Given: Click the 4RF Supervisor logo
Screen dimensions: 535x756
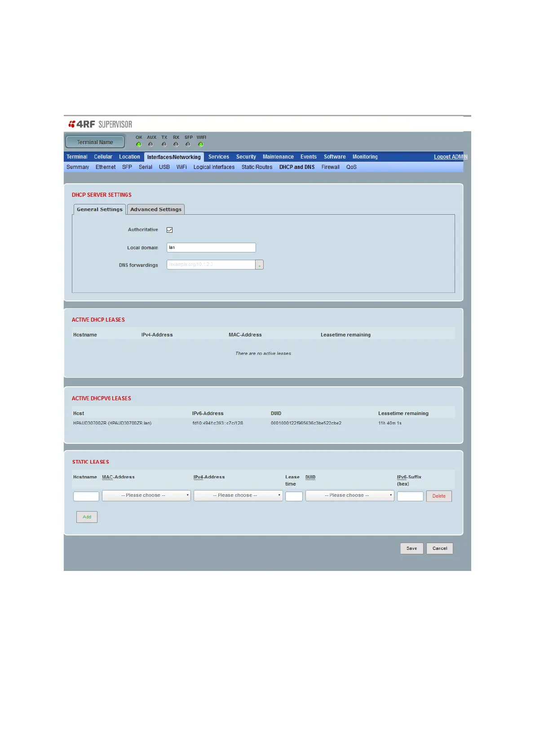Looking at the screenshot, I should [x=100, y=124].
